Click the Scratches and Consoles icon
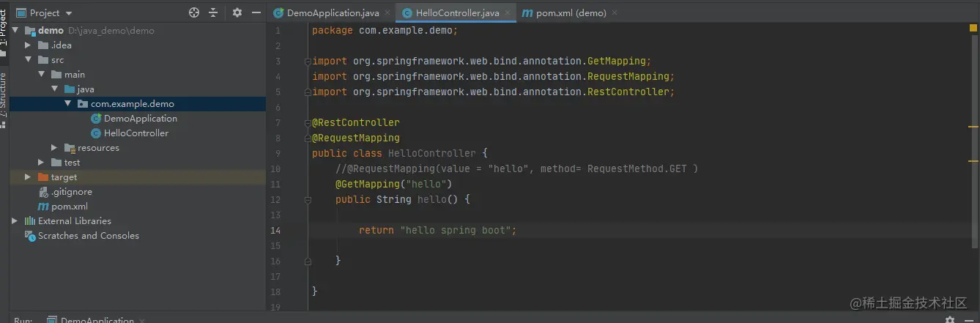Image resolution: width=980 pixels, height=323 pixels. pyautogui.click(x=30, y=235)
